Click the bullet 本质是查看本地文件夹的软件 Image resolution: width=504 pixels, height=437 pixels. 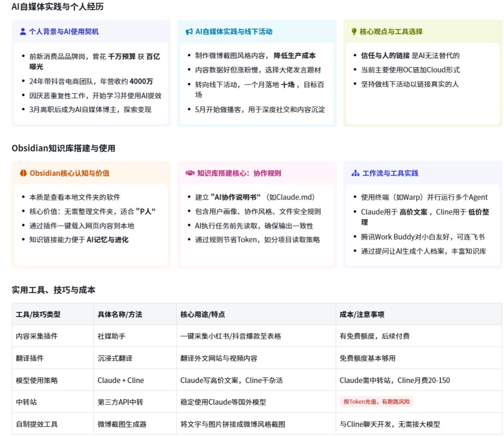tap(75, 197)
